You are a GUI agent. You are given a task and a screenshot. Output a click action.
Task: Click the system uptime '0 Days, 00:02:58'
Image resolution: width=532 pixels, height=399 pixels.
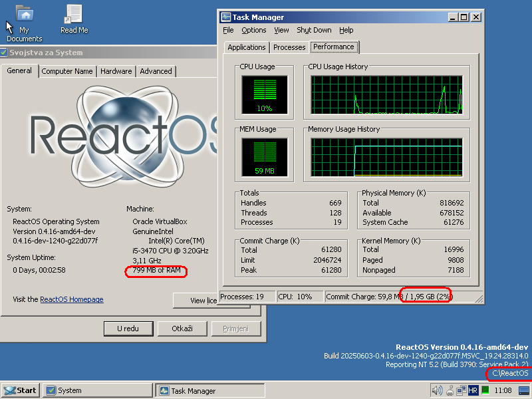pyautogui.click(x=39, y=270)
